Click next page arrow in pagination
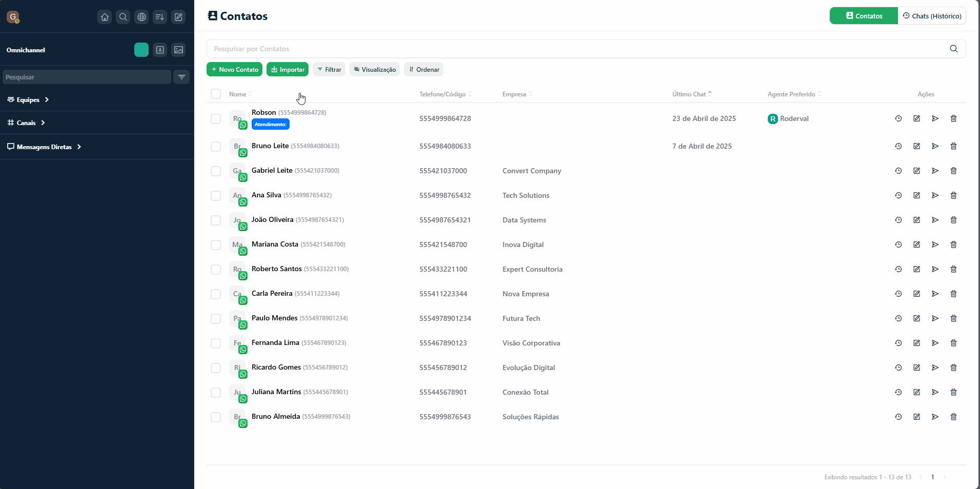980x489 pixels. pyautogui.click(x=945, y=477)
